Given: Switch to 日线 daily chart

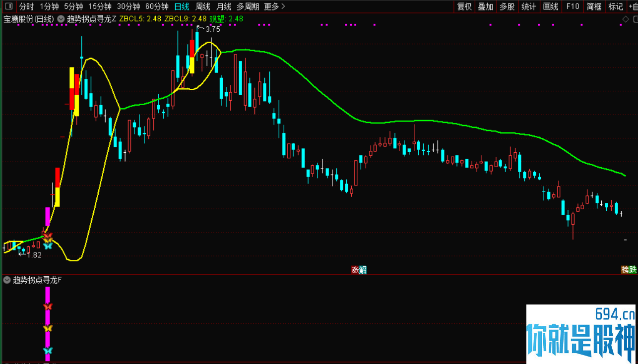Looking at the screenshot, I should point(182,6).
